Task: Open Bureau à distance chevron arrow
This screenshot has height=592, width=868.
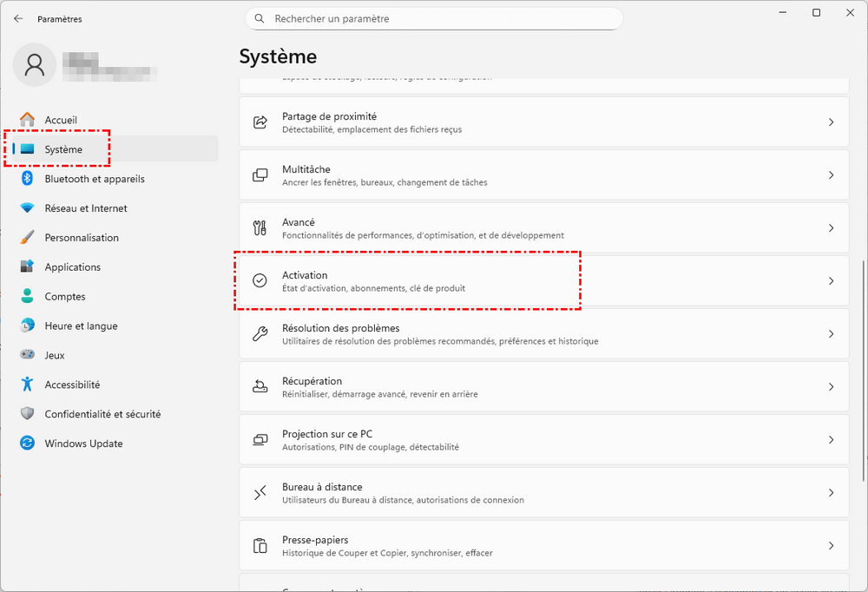Action: [x=831, y=493]
